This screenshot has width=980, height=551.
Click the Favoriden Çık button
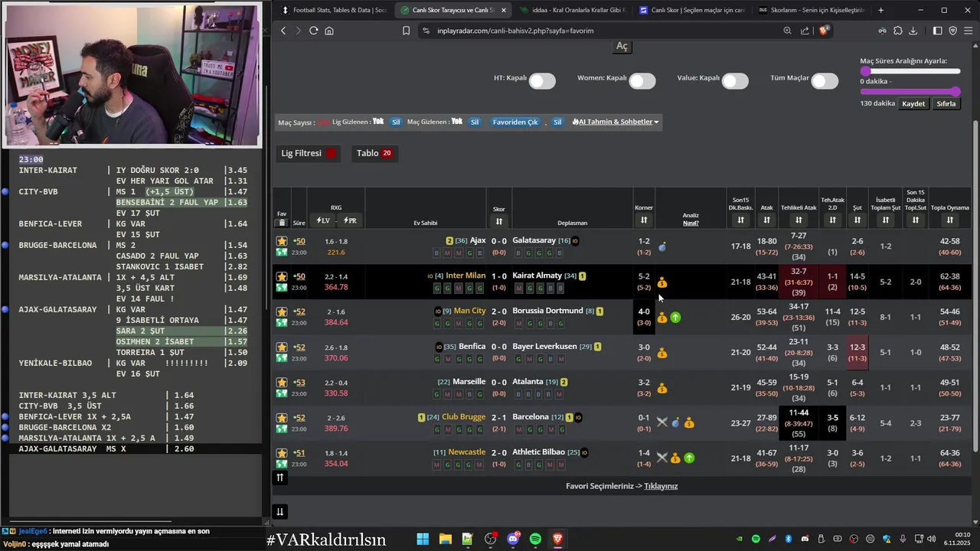coord(515,122)
